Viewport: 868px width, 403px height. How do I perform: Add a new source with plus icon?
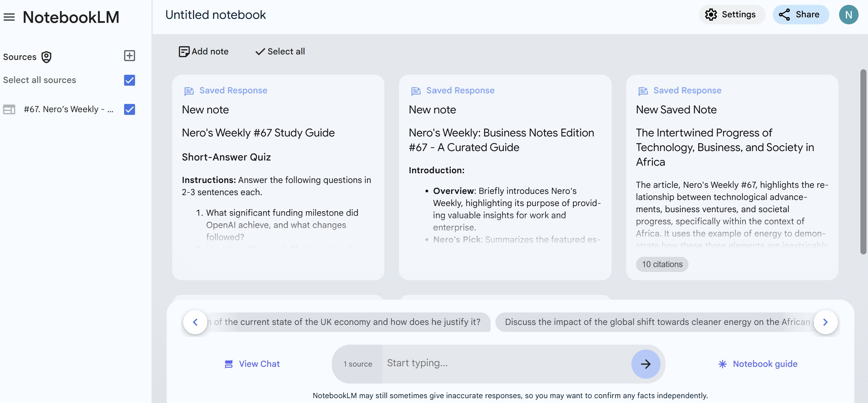click(129, 56)
